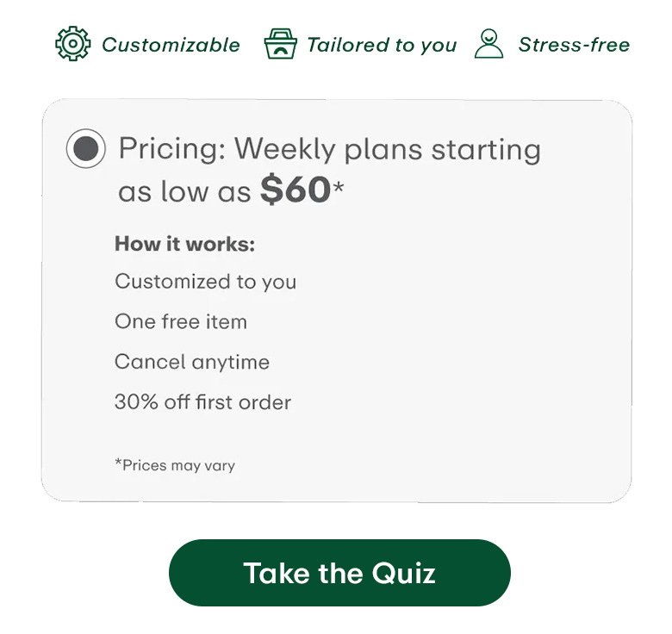Select the Customized to you line
Image resolution: width=672 pixels, height=634 pixels.
(205, 282)
